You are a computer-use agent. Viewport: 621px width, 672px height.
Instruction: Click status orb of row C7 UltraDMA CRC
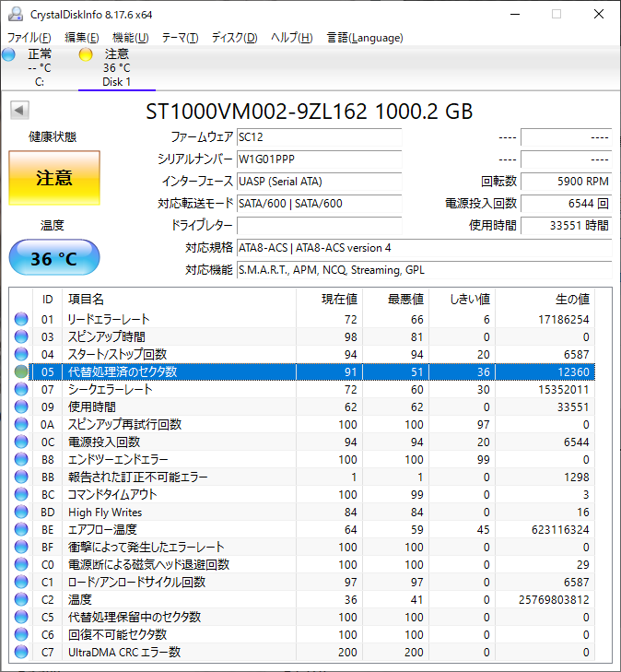point(21,653)
